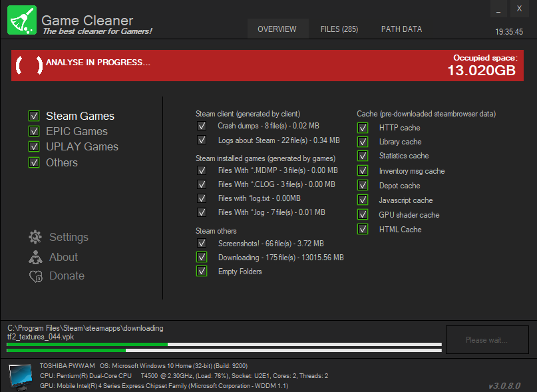Click the analyse spinner icon
Screen dimensions: 537x392
(x=29, y=65)
